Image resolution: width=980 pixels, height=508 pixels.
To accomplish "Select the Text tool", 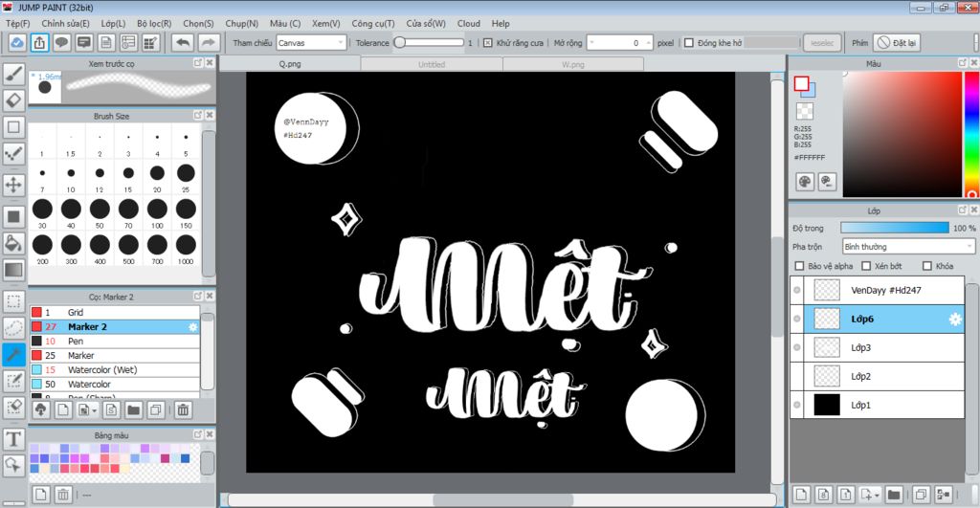I will [13, 439].
